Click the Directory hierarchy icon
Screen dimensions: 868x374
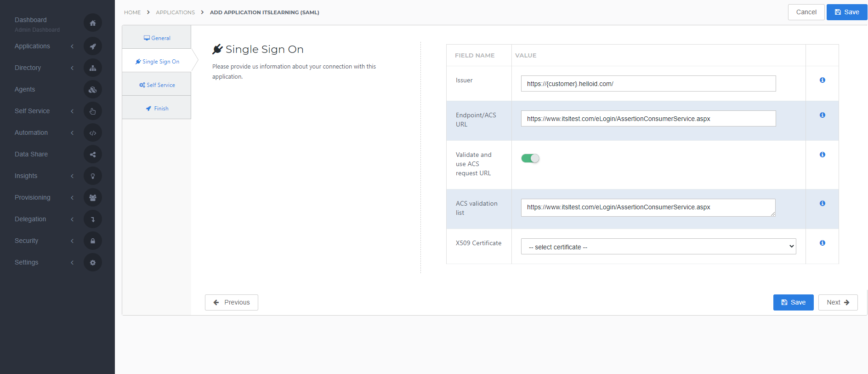(x=93, y=68)
